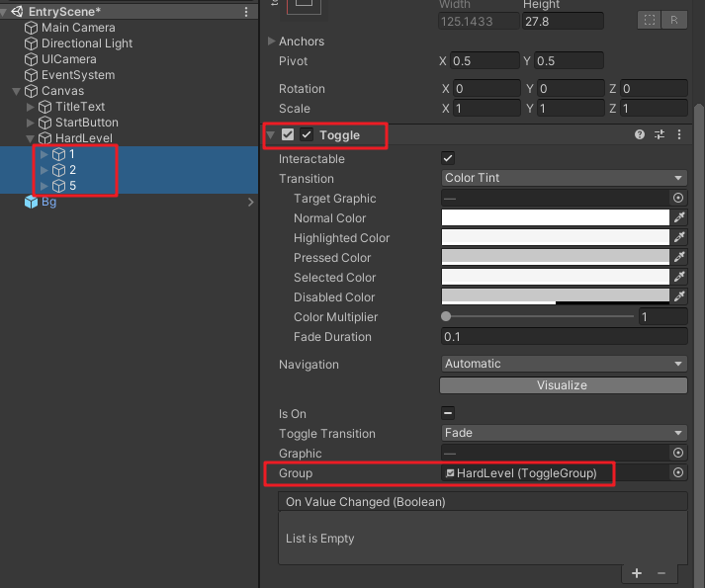The image size is (705, 588).
Task: Expand the child object named 5
Action: pyautogui.click(x=44, y=186)
